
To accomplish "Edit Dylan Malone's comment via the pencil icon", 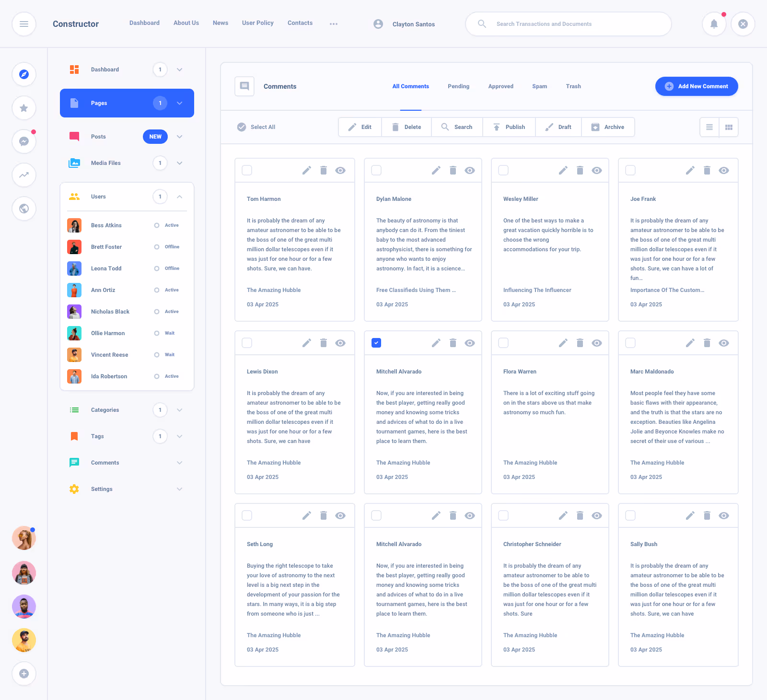I will [436, 170].
